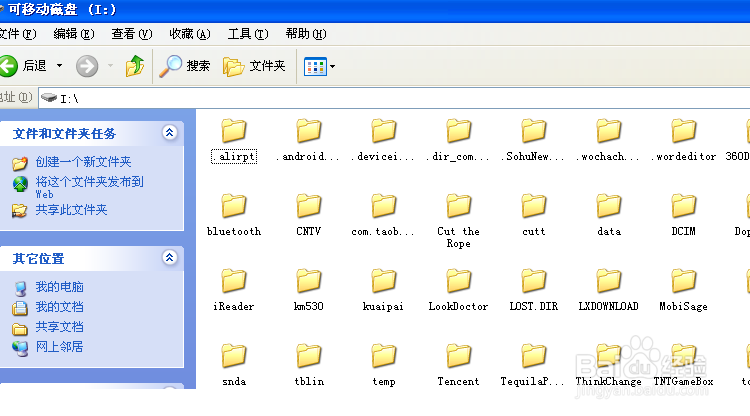The height and width of the screenshot is (416, 750).
Task: Toggle the Folders (文件夹) pane
Action: [x=254, y=66]
